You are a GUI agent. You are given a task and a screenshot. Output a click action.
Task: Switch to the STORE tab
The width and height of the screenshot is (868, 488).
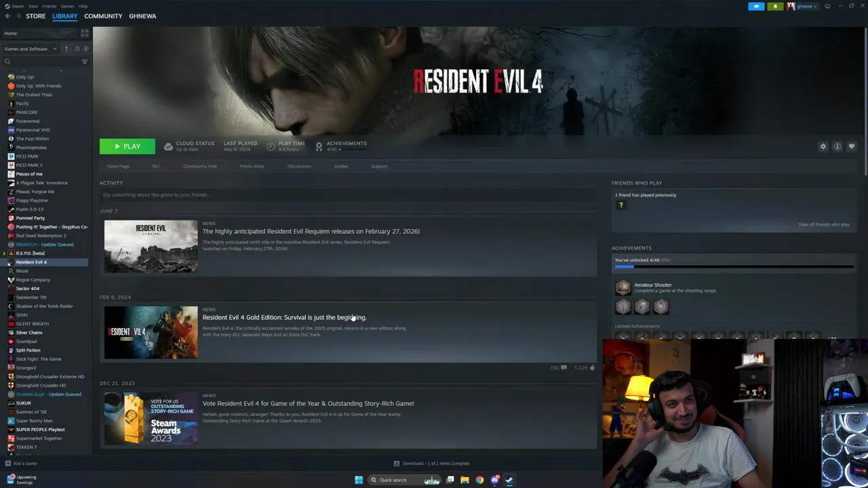click(x=35, y=16)
